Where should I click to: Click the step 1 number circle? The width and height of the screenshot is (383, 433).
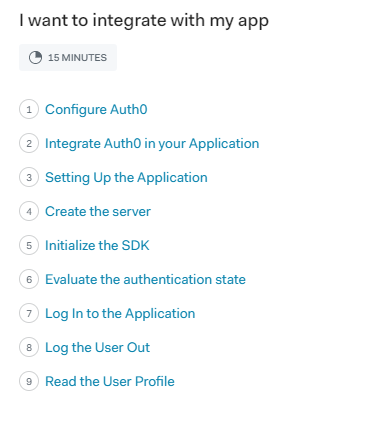(x=29, y=109)
